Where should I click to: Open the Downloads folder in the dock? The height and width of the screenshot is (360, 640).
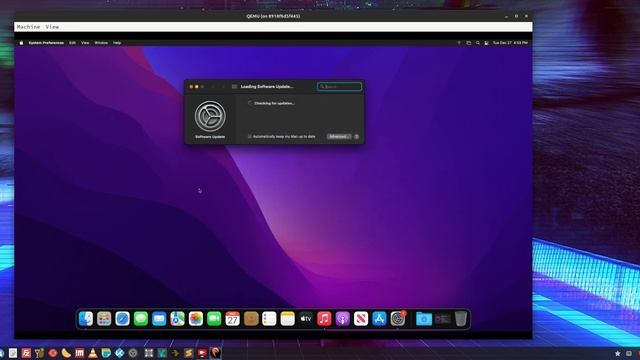424,319
